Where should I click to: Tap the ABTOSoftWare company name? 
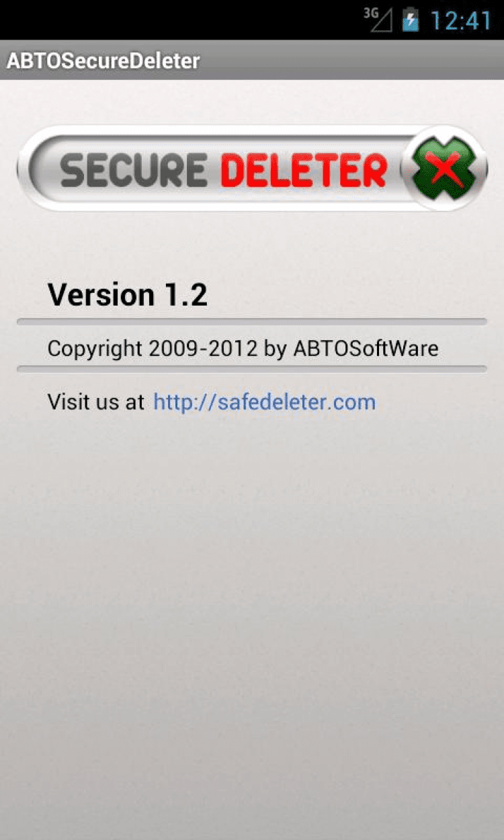coord(366,348)
